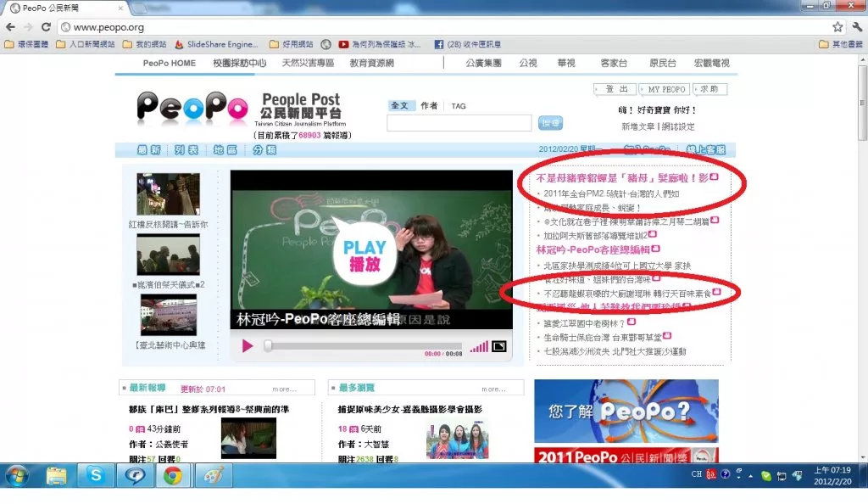Open the Chrome wrench menu
Screen dimensions: 868x504
[x=857, y=26]
